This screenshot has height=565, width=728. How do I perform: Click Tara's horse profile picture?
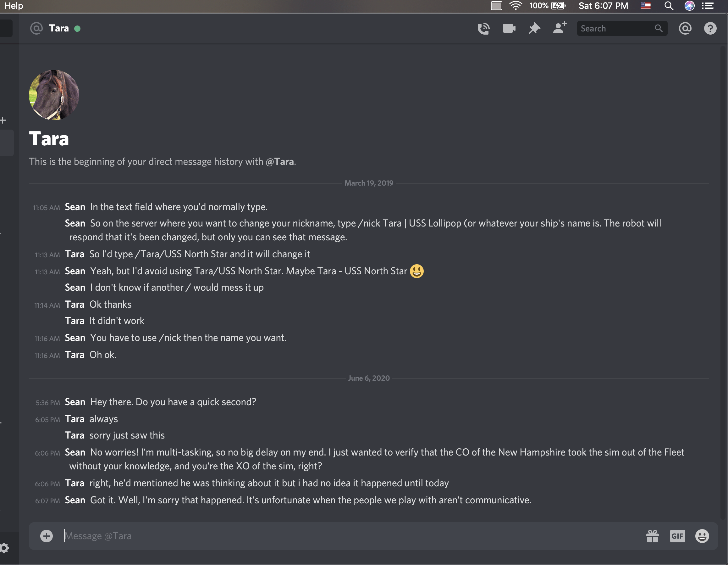pyautogui.click(x=54, y=95)
